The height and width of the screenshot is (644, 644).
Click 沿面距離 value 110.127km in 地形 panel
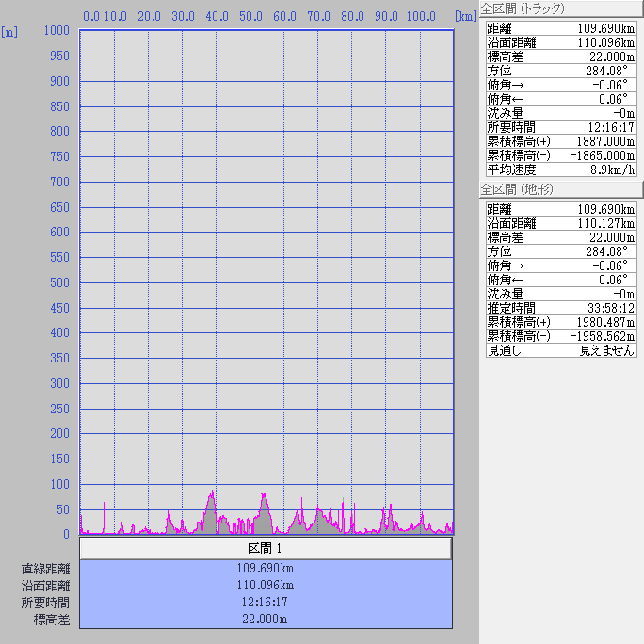click(x=605, y=223)
